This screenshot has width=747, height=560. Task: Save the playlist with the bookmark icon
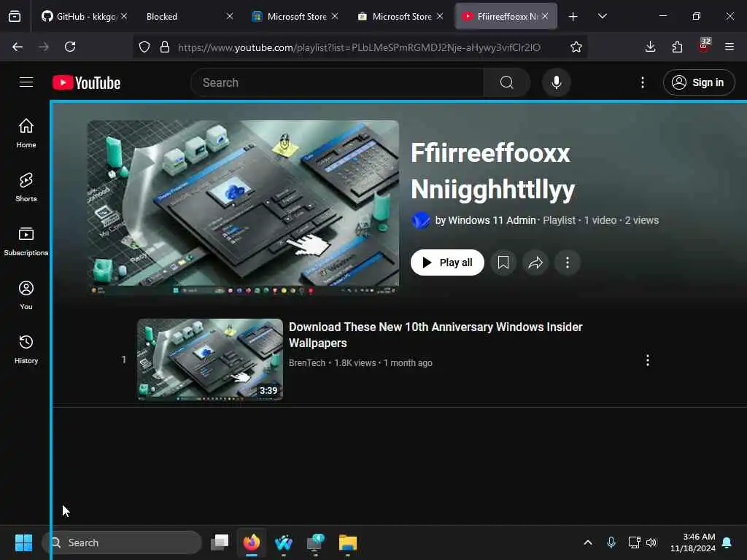[x=503, y=262]
